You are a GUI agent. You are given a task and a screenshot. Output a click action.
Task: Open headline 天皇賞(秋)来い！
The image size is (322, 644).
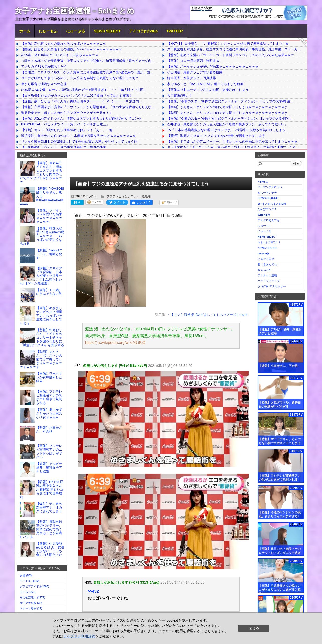[179, 96]
